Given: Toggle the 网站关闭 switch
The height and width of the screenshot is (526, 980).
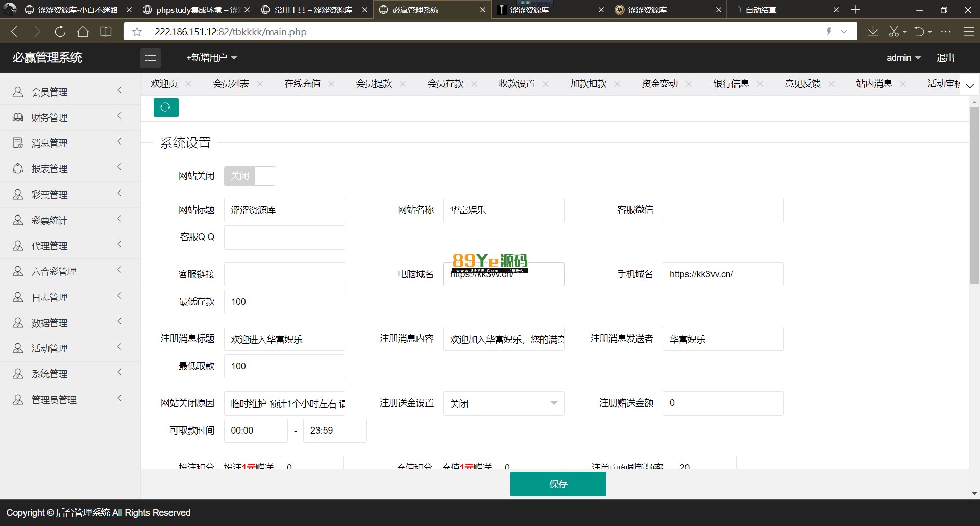Looking at the screenshot, I should [249, 176].
